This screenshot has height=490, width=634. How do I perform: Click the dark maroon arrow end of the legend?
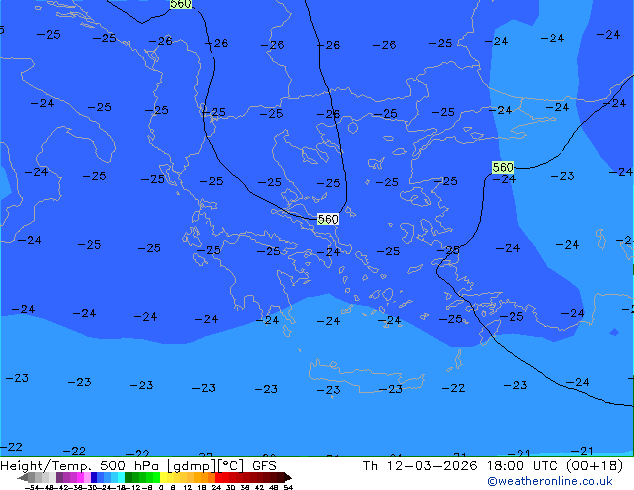pyautogui.click(x=288, y=477)
